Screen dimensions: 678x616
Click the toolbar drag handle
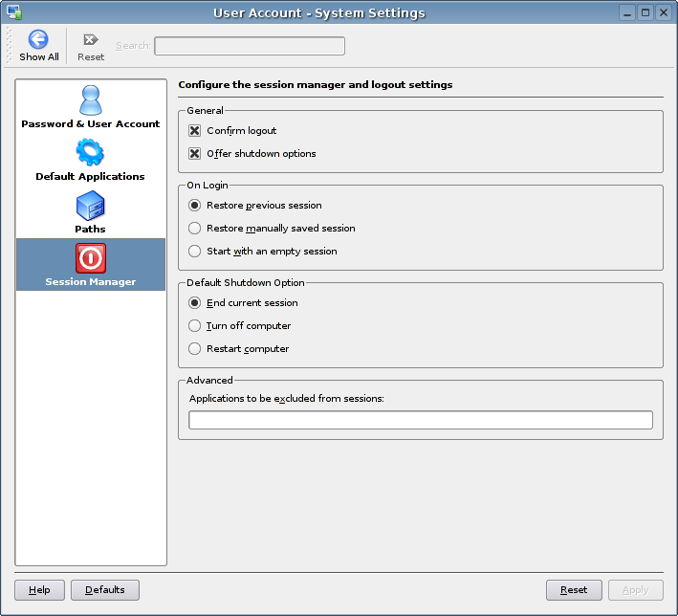point(9,45)
